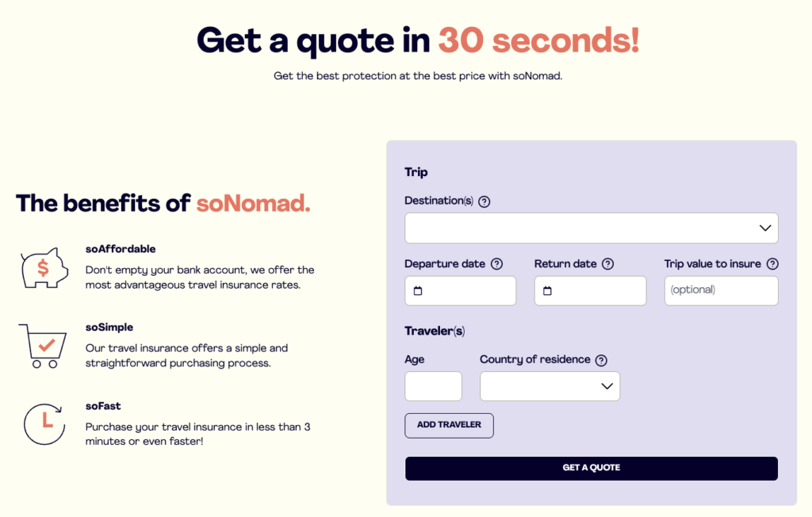
Task: Expand the Destination(s) dropdown
Action: (591, 228)
